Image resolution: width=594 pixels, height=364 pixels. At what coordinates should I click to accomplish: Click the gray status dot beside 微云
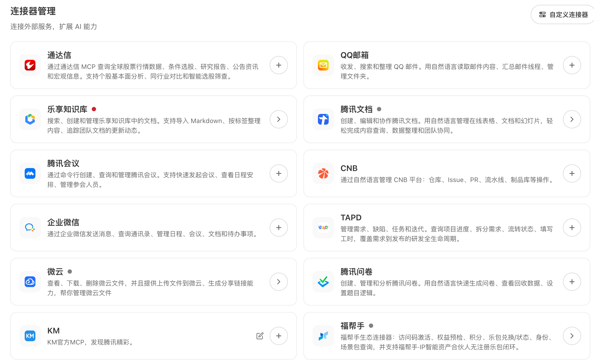coord(70,272)
